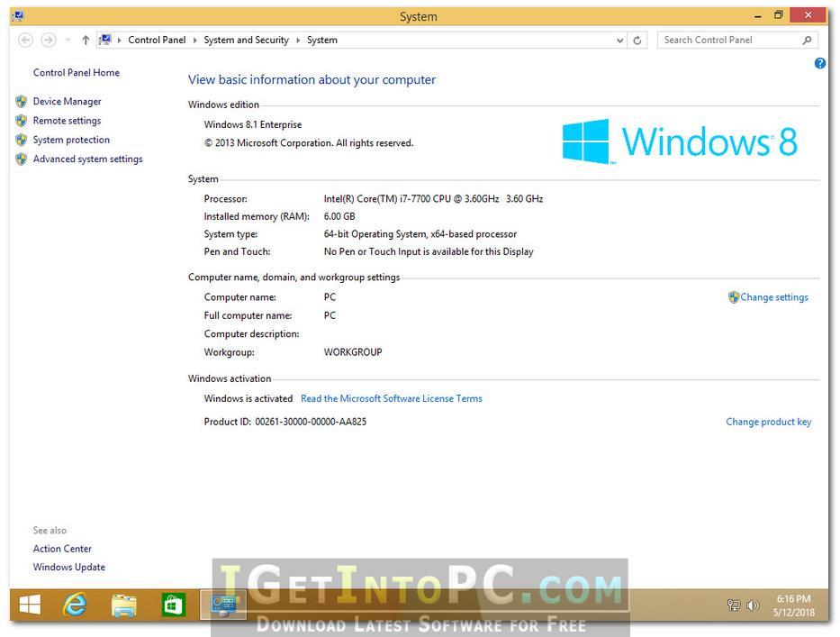840x637 pixels.
Task: Select Control Panel in the breadcrumb
Action: 157,41
